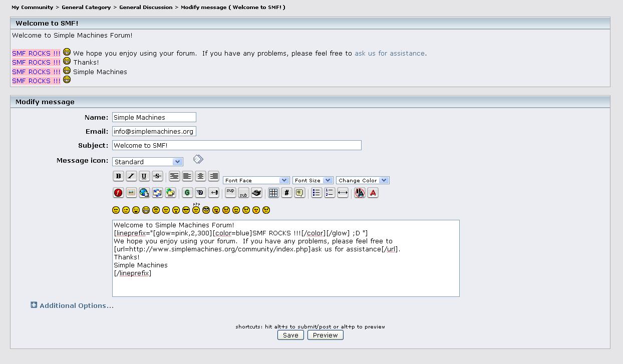The width and height of the screenshot is (623, 364).
Task: Preview the message before saving
Action: pyautogui.click(x=326, y=335)
